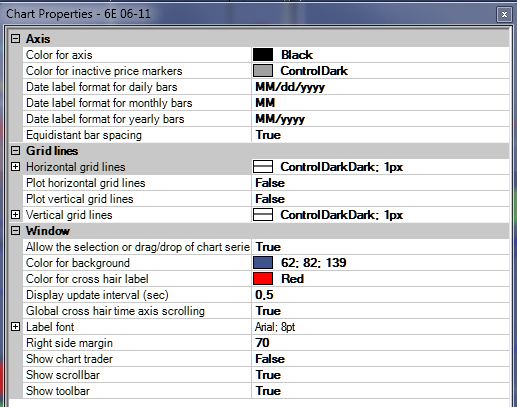The image size is (517, 407).
Task: Select the Equidistant bar spacing label
Action: (84, 135)
